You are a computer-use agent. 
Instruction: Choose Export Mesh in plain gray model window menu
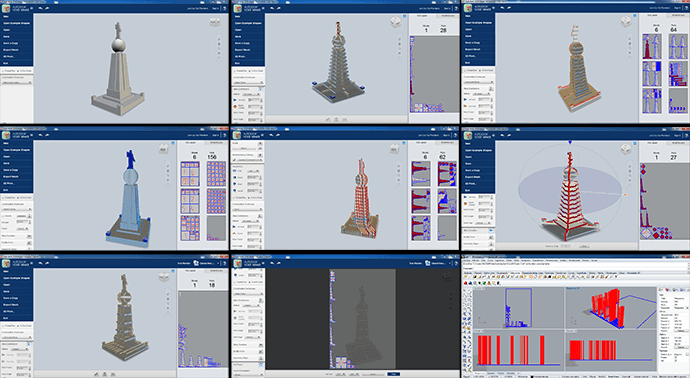click(11, 50)
